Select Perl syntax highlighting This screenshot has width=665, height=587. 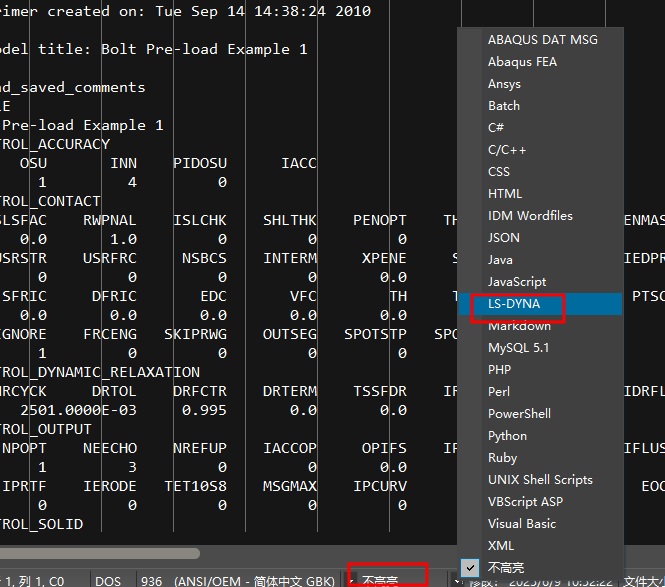coord(540,392)
